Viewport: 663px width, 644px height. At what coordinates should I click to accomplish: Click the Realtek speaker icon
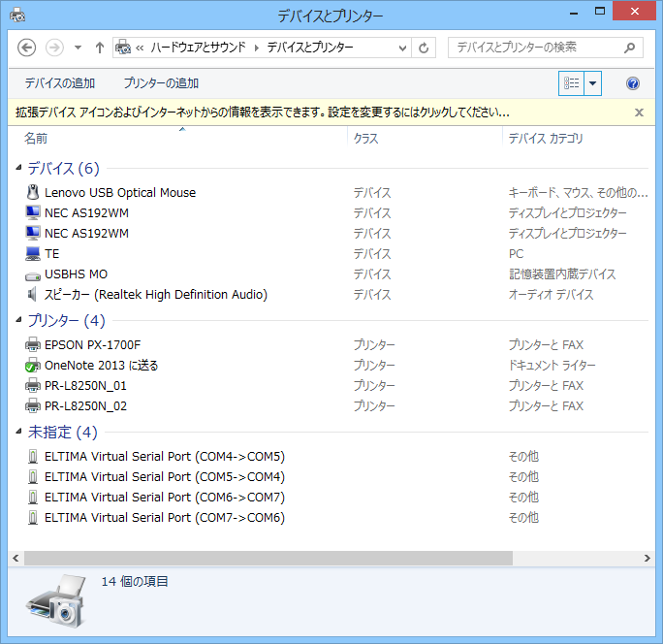pyautogui.click(x=32, y=294)
